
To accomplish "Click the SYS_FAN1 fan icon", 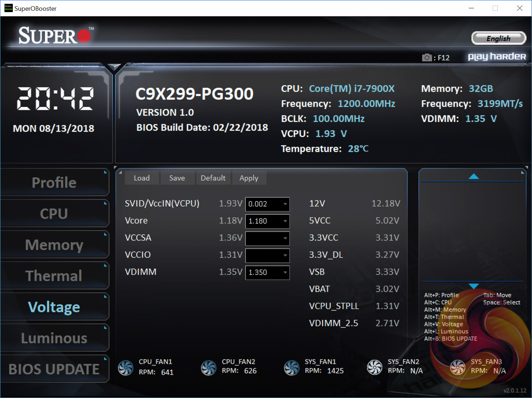I will (x=292, y=368).
